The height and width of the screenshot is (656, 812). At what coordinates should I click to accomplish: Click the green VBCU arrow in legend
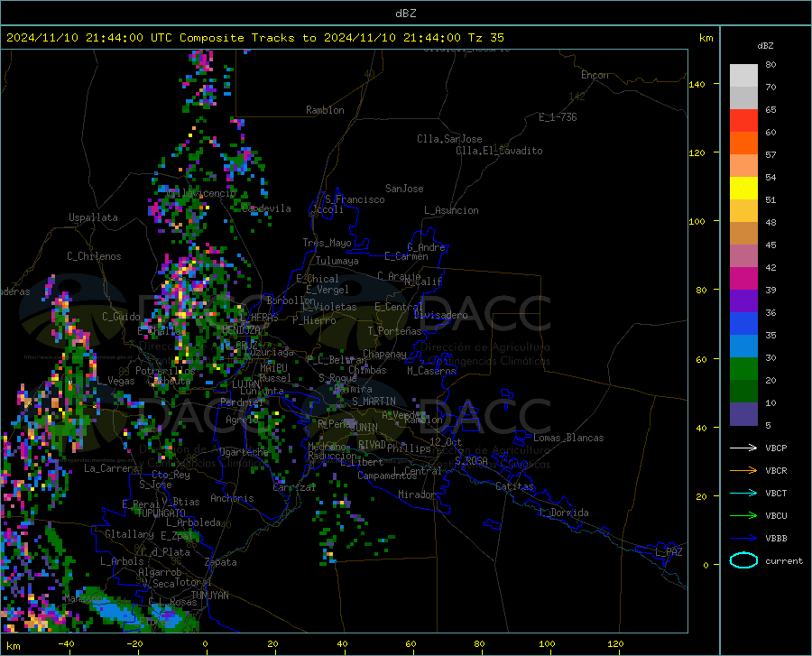743,516
